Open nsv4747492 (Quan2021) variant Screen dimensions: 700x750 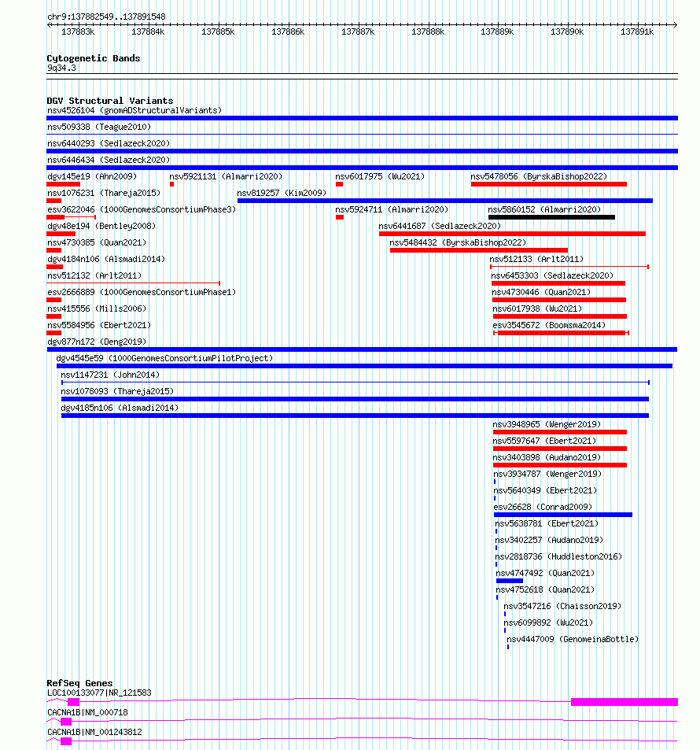pos(545,573)
